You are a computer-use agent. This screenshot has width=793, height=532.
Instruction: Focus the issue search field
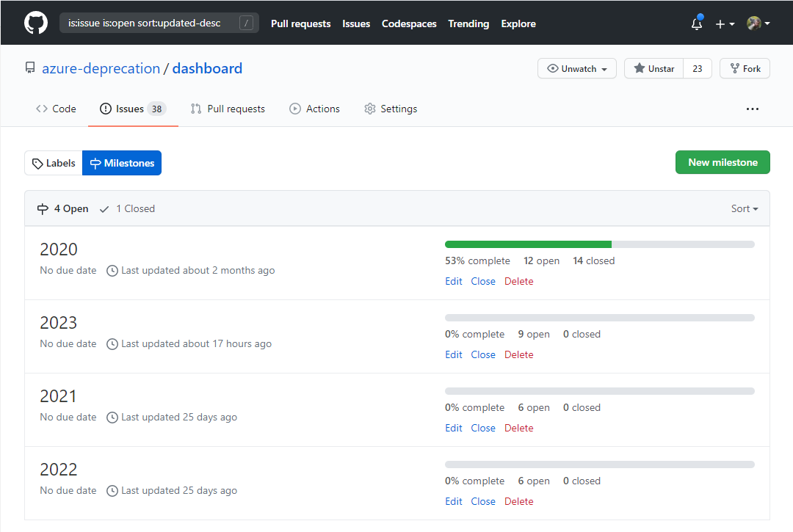click(159, 23)
